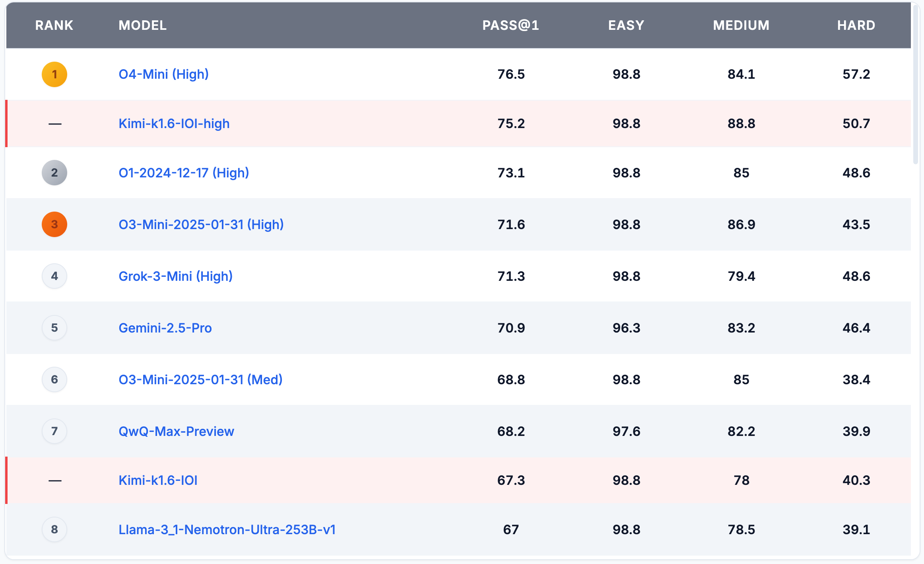
Task: Sort by the MEDIUM column header
Action: pyautogui.click(x=741, y=25)
